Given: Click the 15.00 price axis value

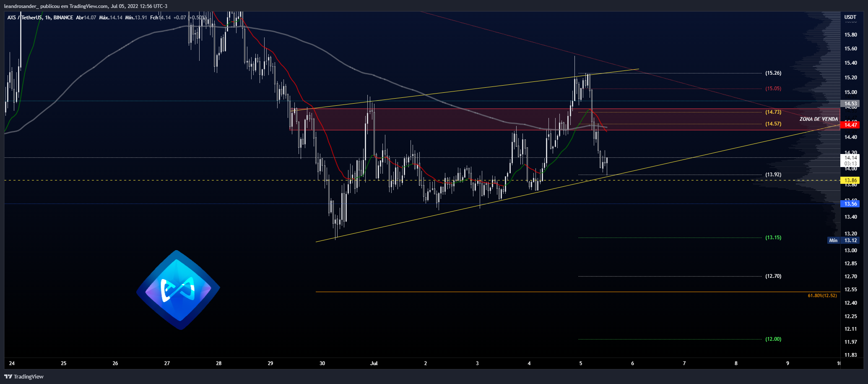Looking at the screenshot, I should click(851, 92).
